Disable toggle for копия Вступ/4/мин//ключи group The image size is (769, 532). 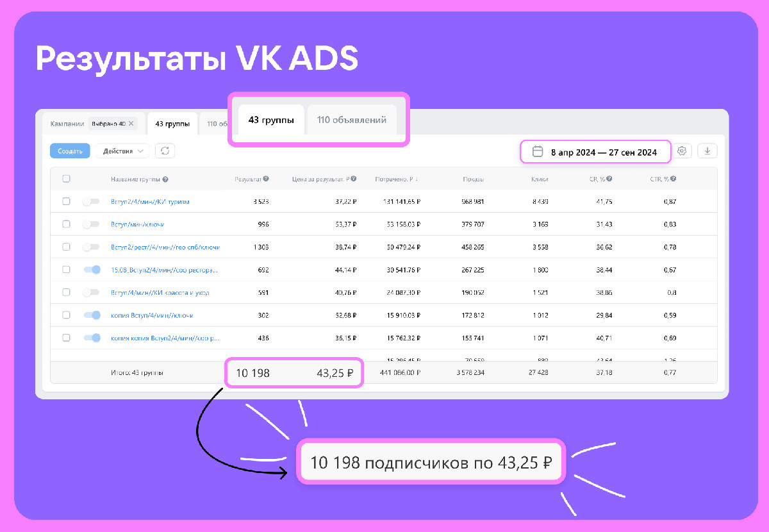click(x=92, y=315)
